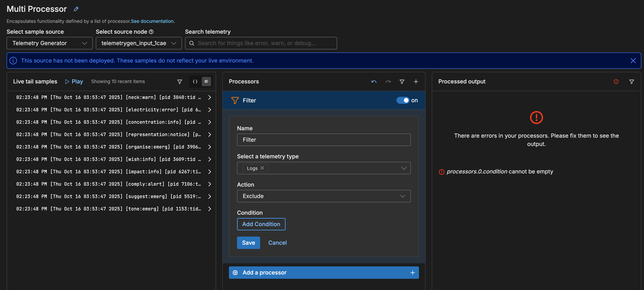Click the plus icon in Processors header
Viewport: 644px width, 290px height.
[416, 82]
